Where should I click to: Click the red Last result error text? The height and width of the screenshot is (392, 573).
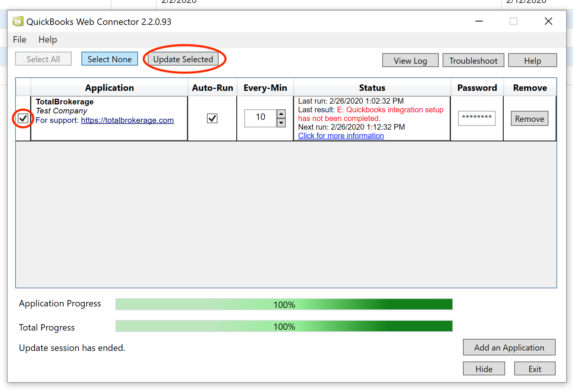[x=371, y=114]
